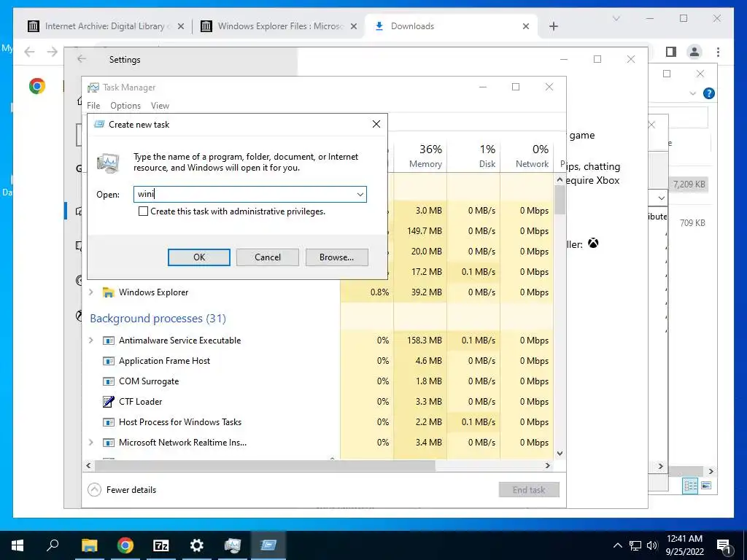
Task: Open Chrome side panel icon
Action: (671, 52)
